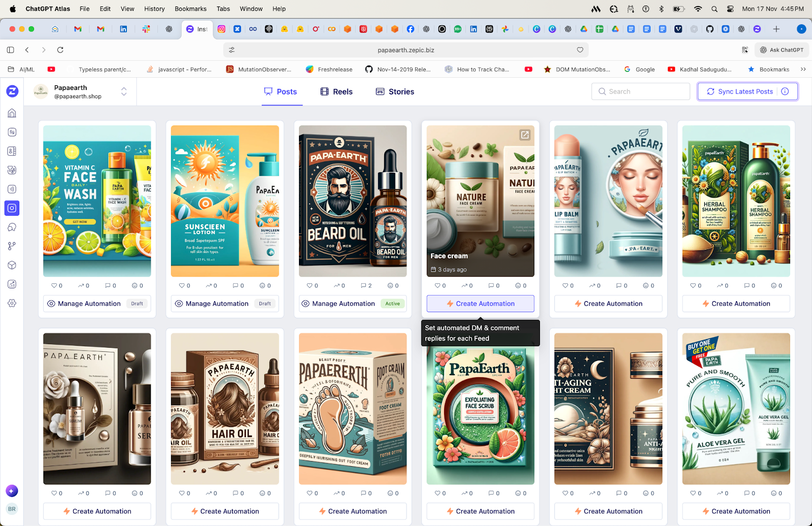
Task: Toggle the heart bookmark icon in address bar
Action: pos(580,50)
